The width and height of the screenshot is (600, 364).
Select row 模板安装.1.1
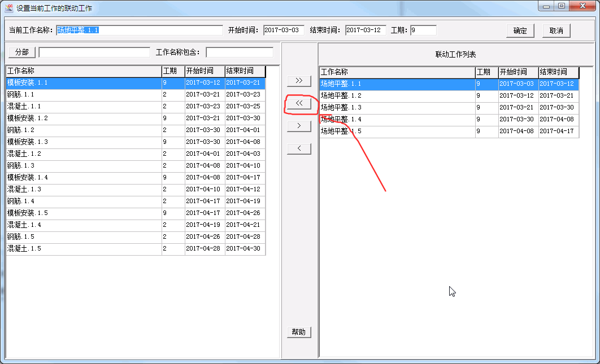point(136,83)
